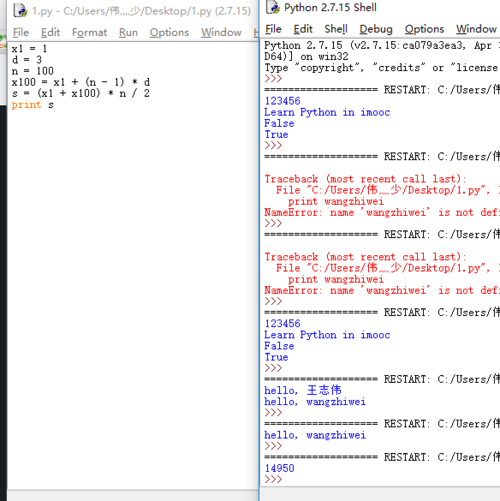Image resolution: width=500 pixels, height=501 pixels.
Task: Open the Window menu in 1.py editor
Action: [221, 32]
